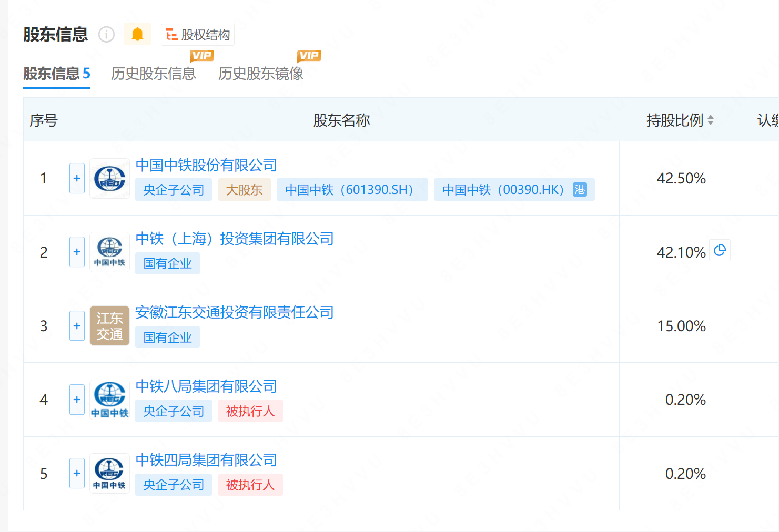Click the 中铁（上海）投资集团 company logo
Viewport: 779px width, 532px height.
pyautogui.click(x=109, y=252)
